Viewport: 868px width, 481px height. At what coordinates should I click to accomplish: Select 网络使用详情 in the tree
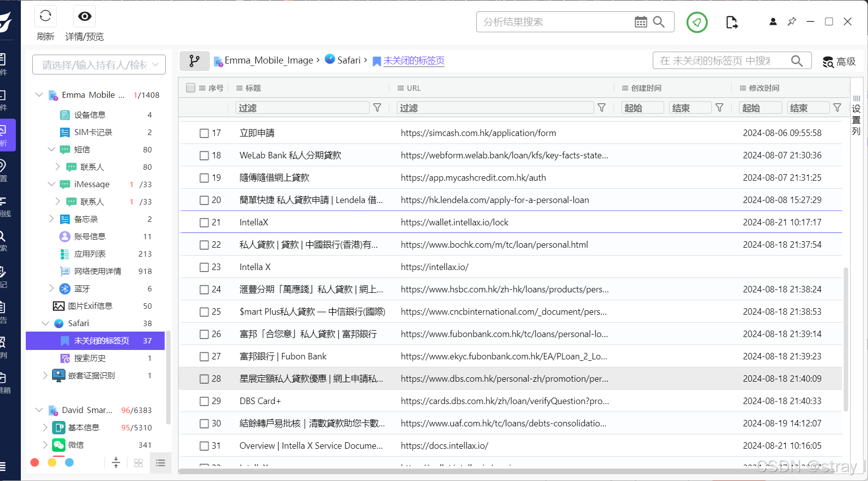click(x=98, y=272)
